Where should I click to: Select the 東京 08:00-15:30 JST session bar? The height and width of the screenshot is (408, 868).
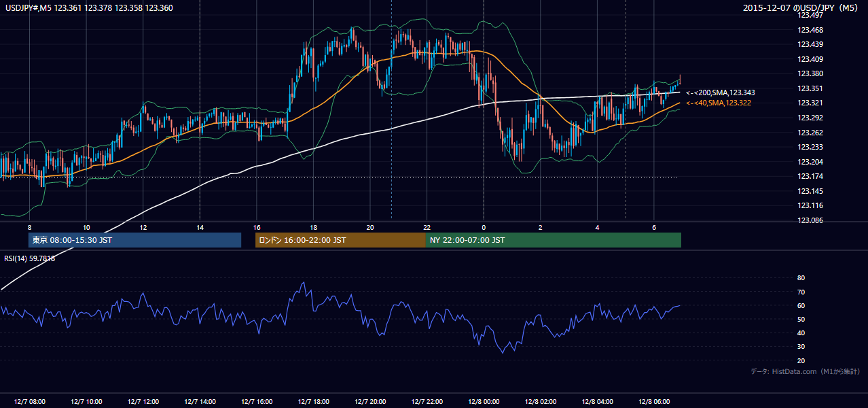[x=134, y=240]
